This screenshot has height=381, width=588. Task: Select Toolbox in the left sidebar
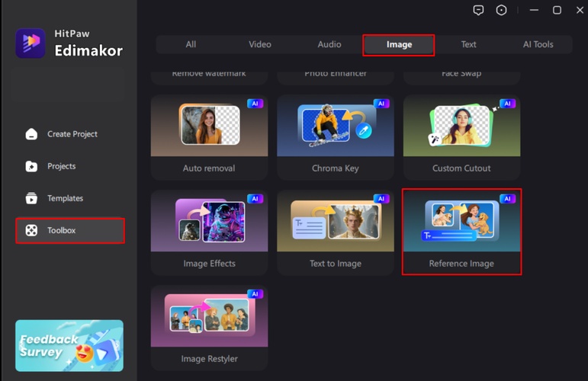pyautogui.click(x=69, y=230)
